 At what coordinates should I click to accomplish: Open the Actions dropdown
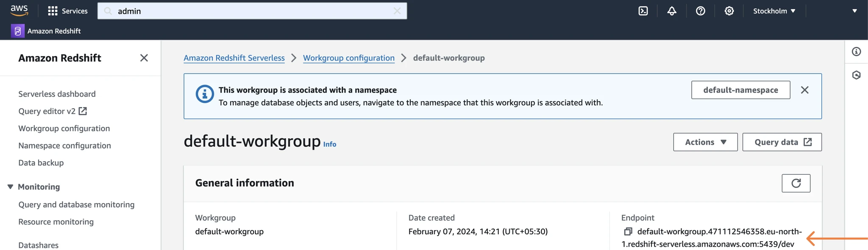click(x=705, y=142)
